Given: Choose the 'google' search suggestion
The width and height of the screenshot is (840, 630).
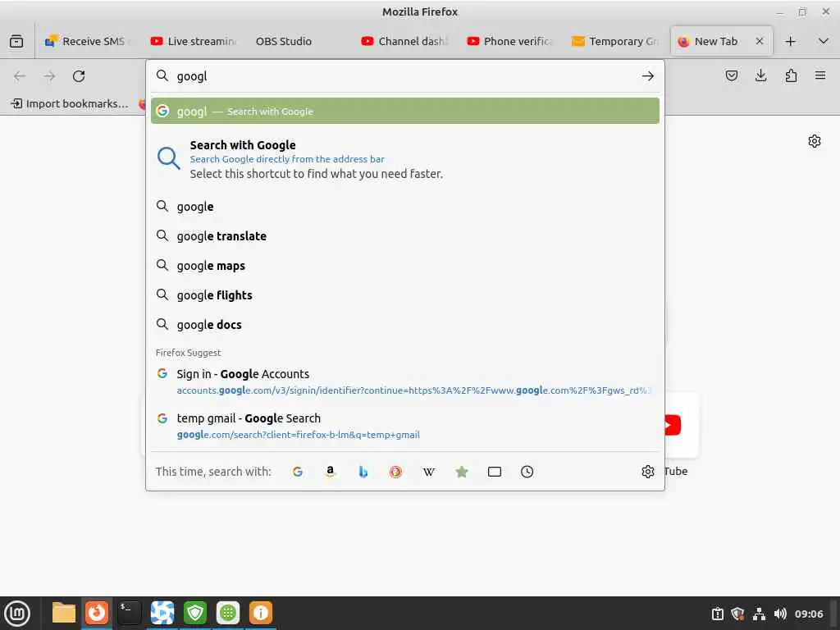Looking at the screenshot, I should tap(405, 207).
